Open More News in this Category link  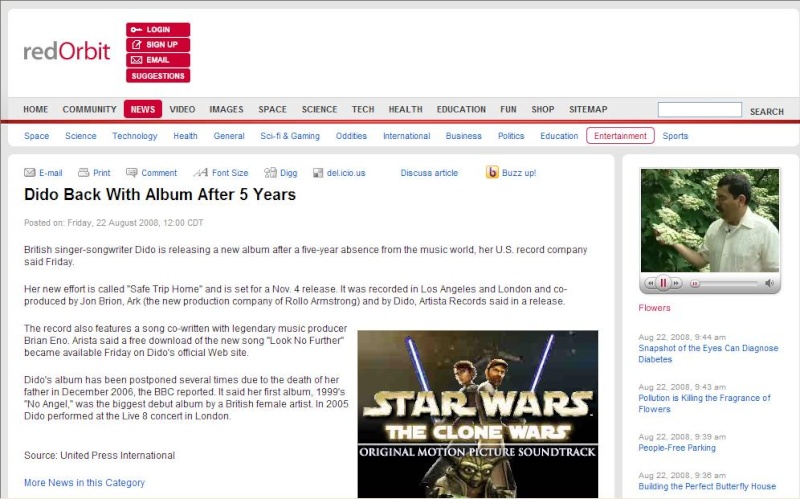[84, 482]
